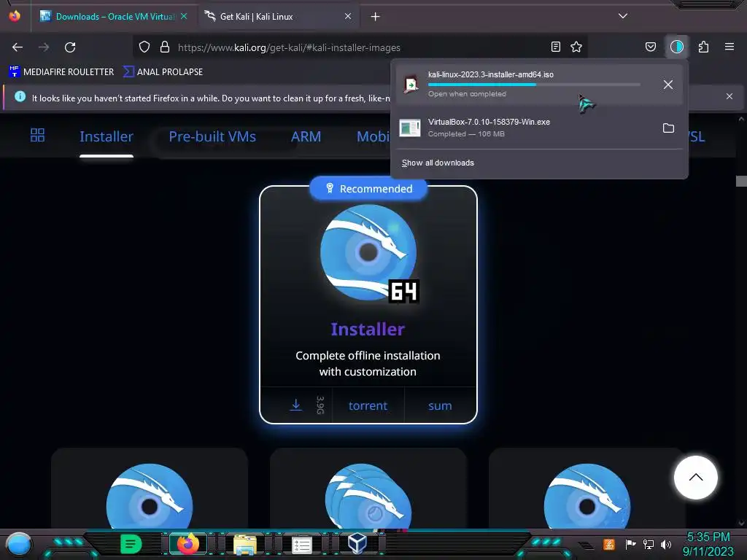Select the Pre-built VMs section tab
This screenshot has height=560, width=747.
[x=212, y=136]
